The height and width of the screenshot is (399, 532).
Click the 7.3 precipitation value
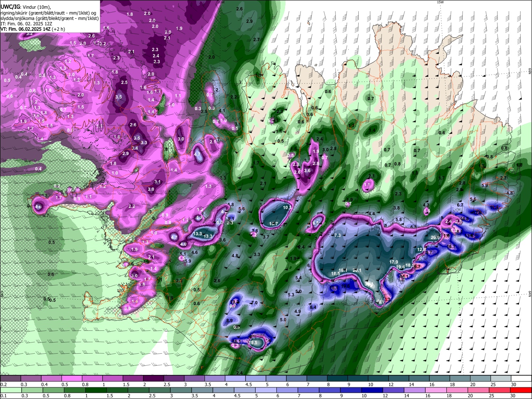point(337,235)
